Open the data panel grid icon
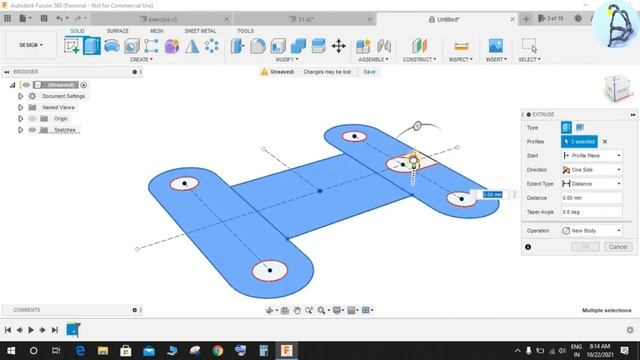The width and height of the screenshot is (640, 360). [x=7, y=18]
